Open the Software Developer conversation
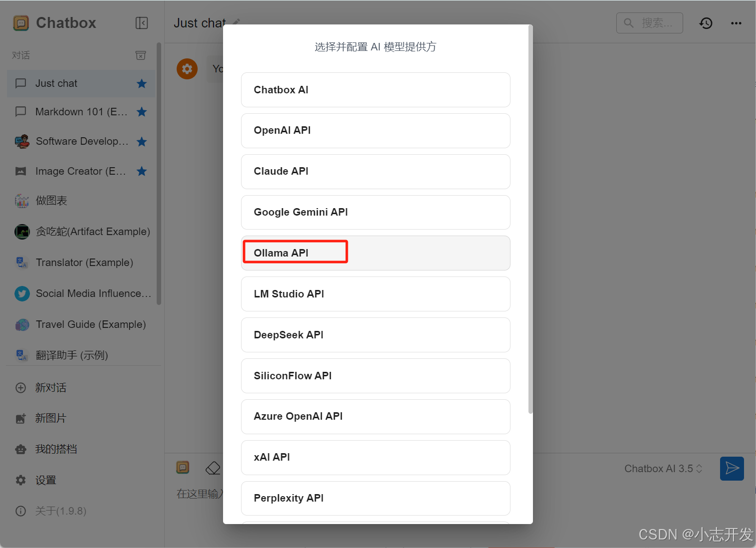The image size is (756, 548). tap(81, 142)
